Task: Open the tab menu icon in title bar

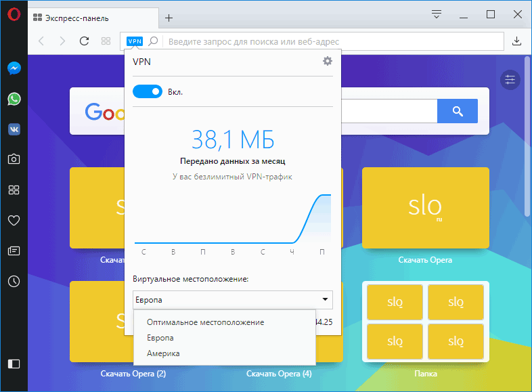Action: tap(437, 14)
